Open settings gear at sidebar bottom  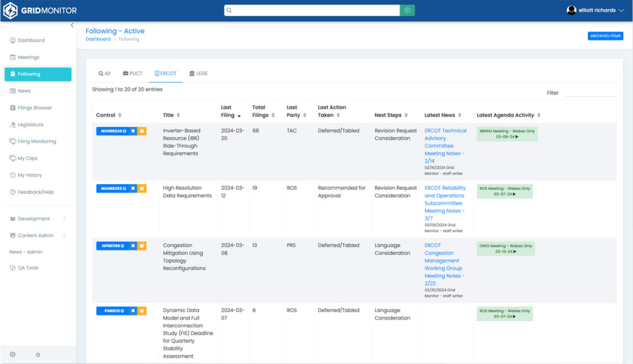(x=12, y=354)
